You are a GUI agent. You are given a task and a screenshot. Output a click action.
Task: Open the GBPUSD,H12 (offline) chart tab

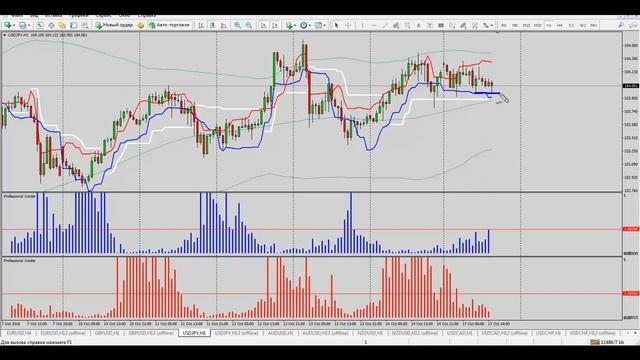coord(151,333)
